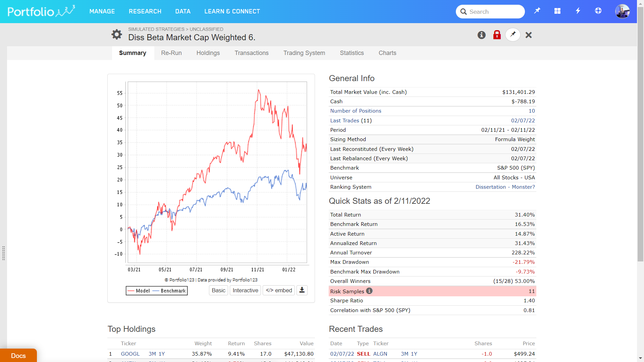Open the Dissertation - Monster? ranking link
This screenshot has height=362, width=644.
point(505,187)
